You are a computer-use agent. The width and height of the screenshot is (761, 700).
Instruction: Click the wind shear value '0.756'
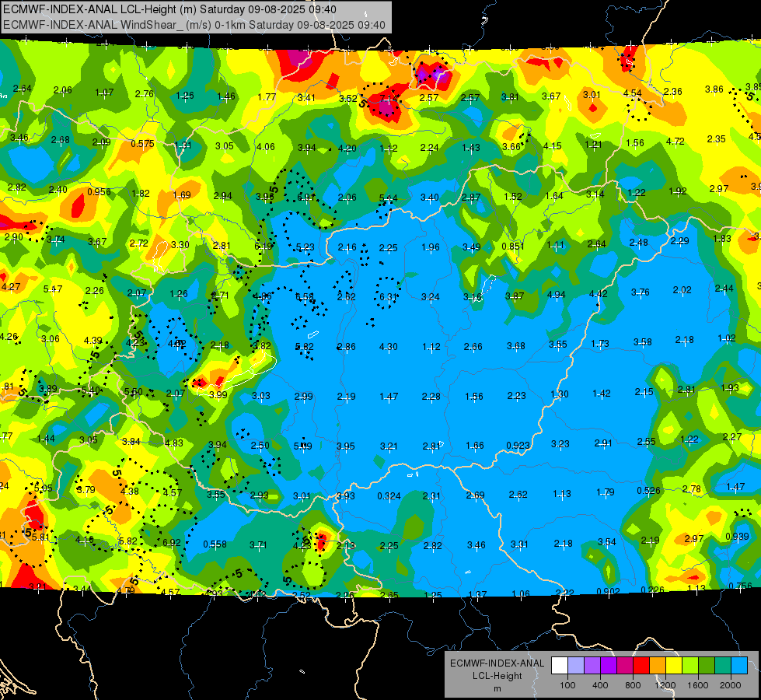coord(741,586)
